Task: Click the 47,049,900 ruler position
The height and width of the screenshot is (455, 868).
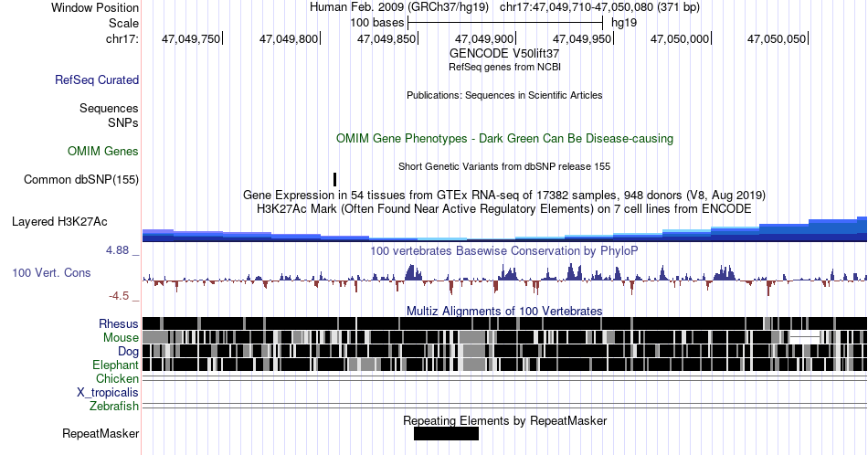Action: [x=484, y=38]
